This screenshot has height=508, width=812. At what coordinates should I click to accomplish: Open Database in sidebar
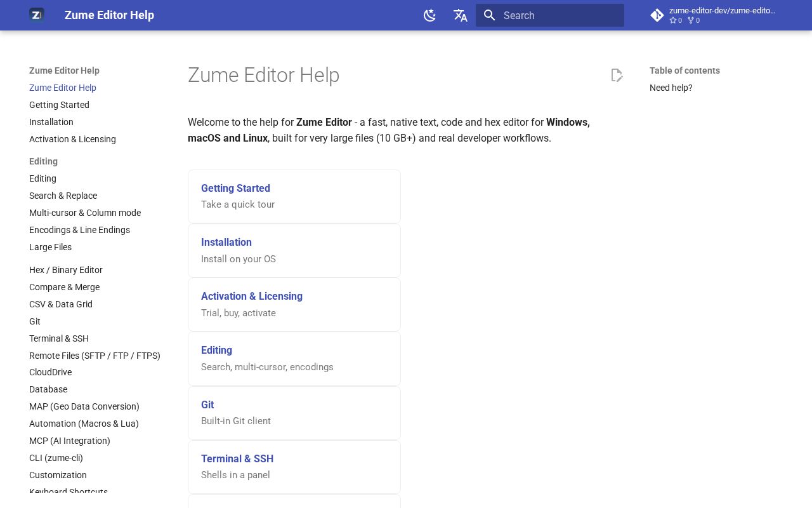48,389
